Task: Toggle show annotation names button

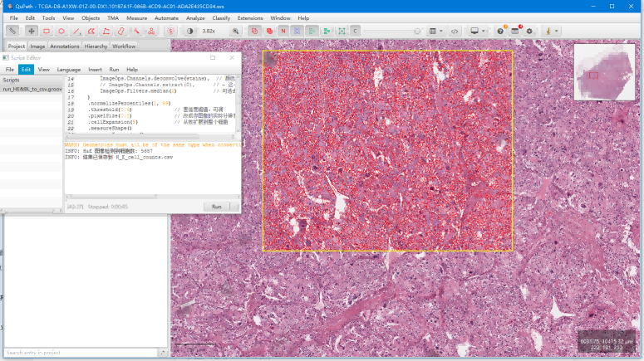Action: pyautogui.click(x=283, y=31)
